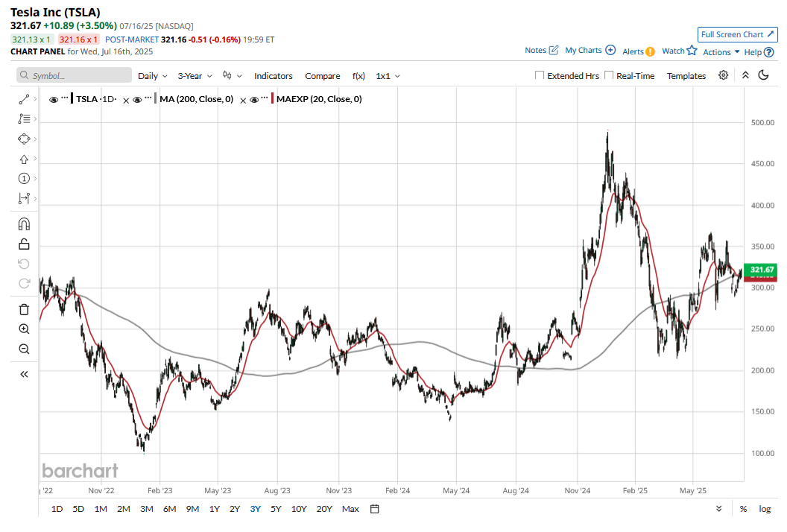787x532 pixels.
Task: Select the 1D range tab
Action: [x=57, y=509]
